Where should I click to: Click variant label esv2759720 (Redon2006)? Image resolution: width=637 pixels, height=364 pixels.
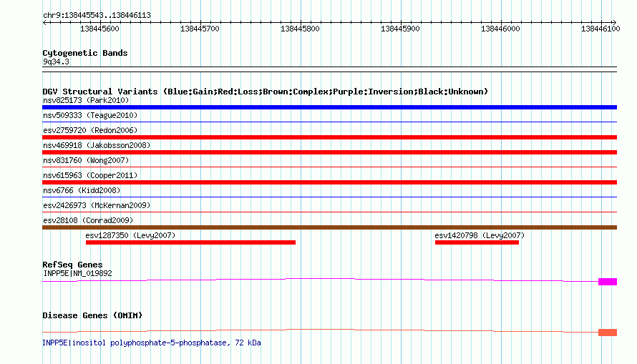pos(90,130)
